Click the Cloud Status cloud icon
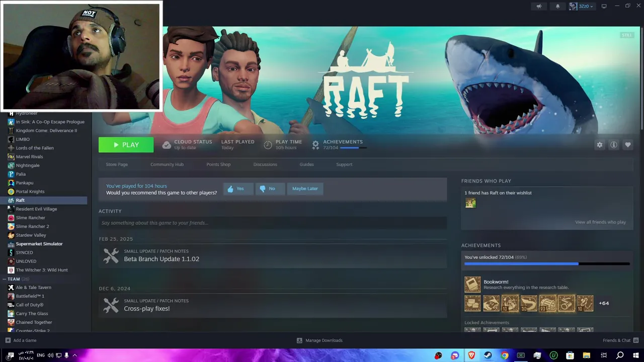Viewport: 644px width, 362px height. point(167,145)
